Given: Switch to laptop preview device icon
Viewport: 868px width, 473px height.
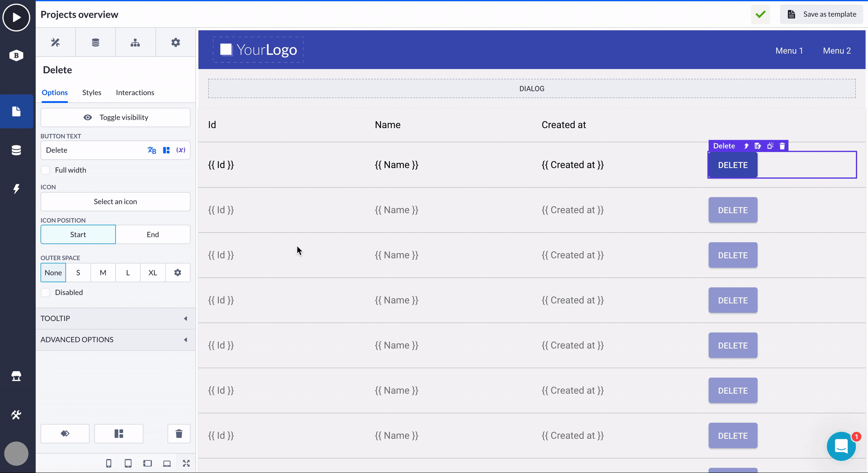Looking at the screenshot, I should [167, 463].
